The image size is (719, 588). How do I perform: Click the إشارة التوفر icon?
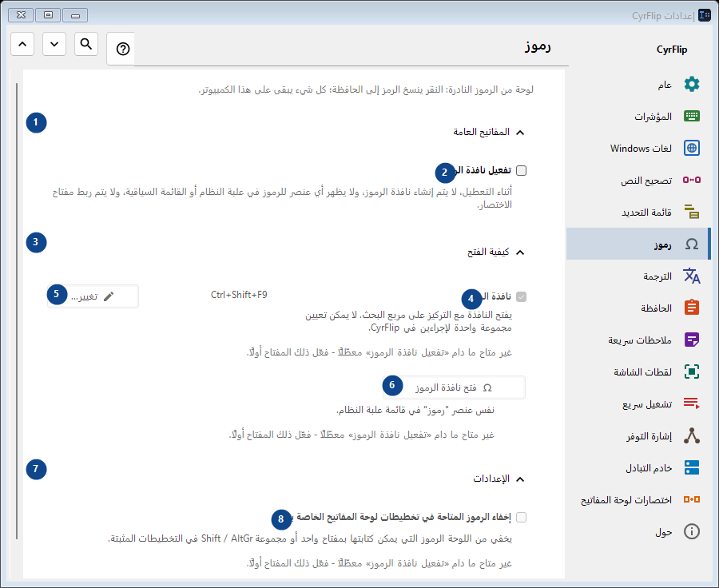pos(692,435)
